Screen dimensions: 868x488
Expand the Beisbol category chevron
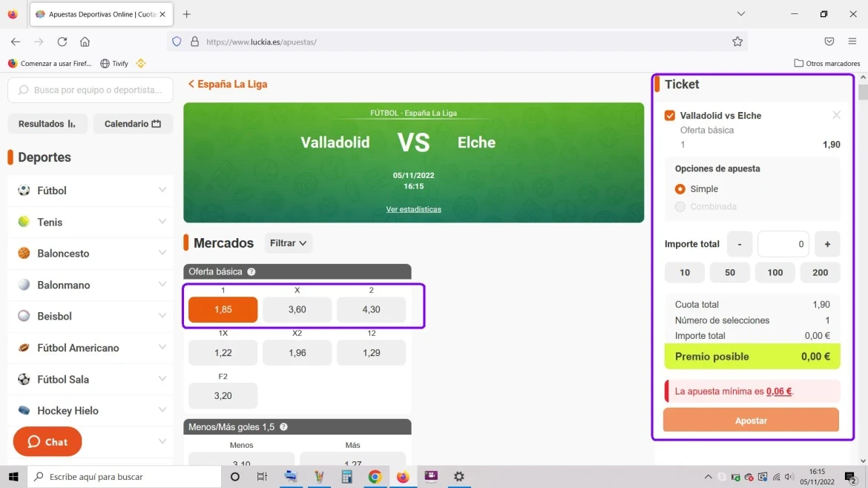click(x=162, y=316)
